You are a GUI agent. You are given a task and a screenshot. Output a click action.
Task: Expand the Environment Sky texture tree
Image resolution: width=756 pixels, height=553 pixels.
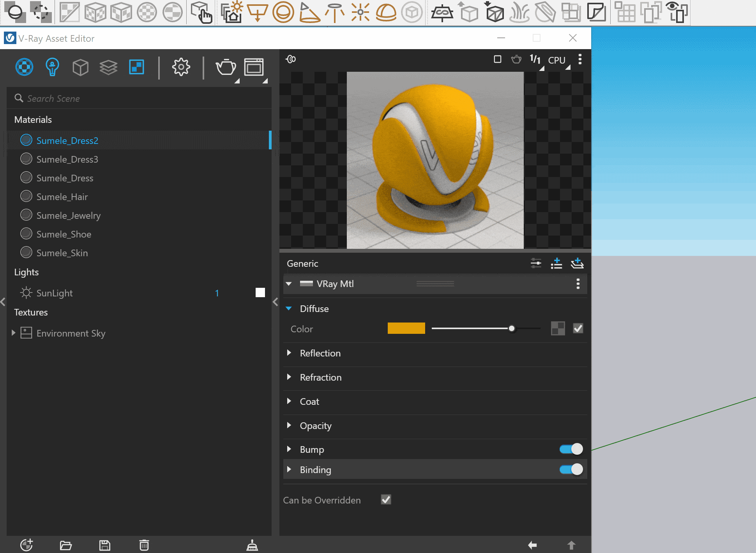[14, 333]
